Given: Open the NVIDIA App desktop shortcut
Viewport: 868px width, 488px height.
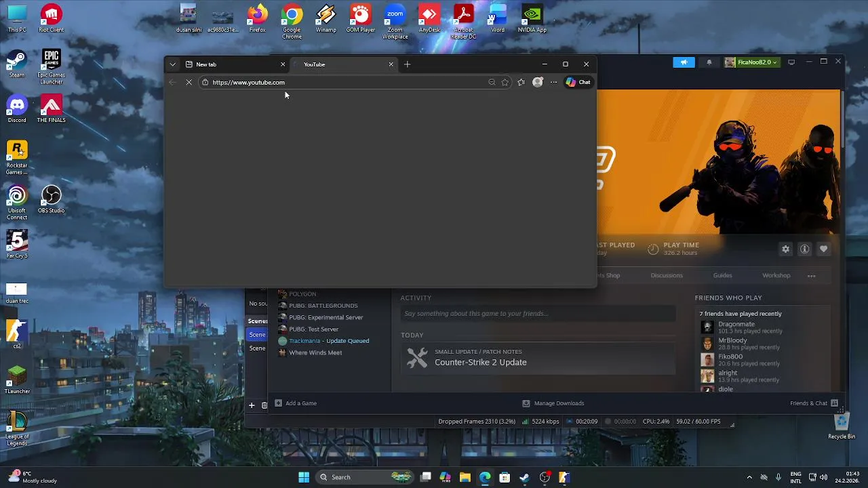Looking at the screenshot, I should tap(532, 19).
